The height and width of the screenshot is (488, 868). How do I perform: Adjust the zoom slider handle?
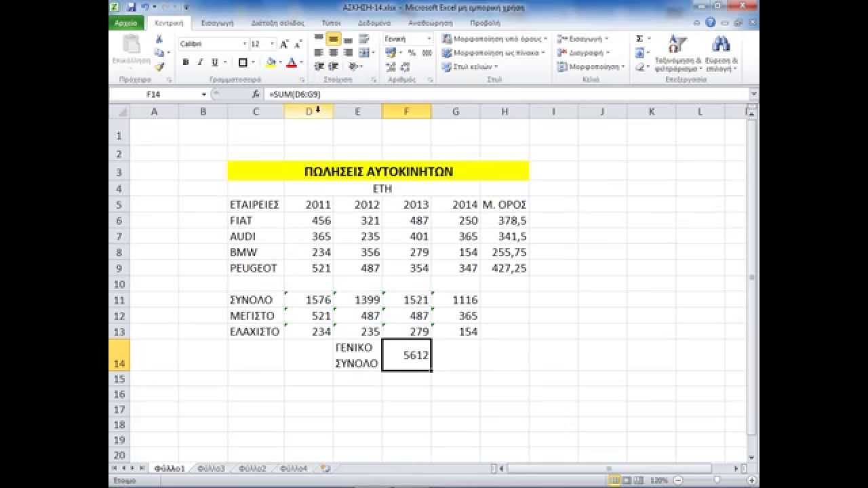click(x=717, y=480)
